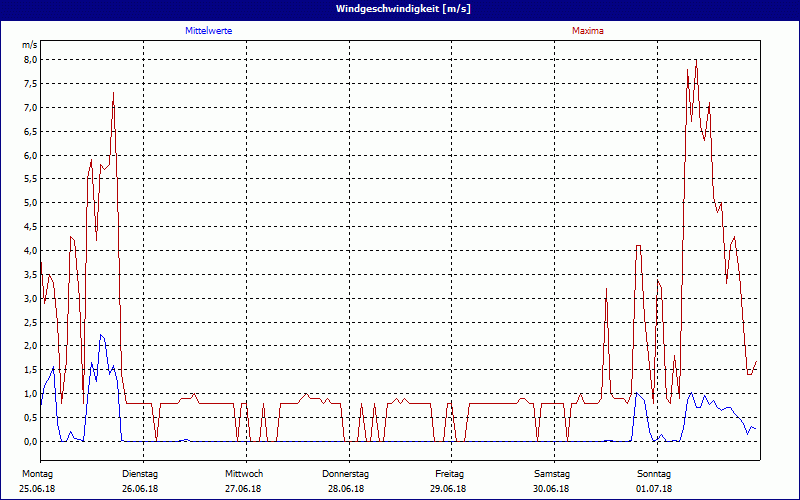Click the 28.06.18 date label

(x=346, y=489)
